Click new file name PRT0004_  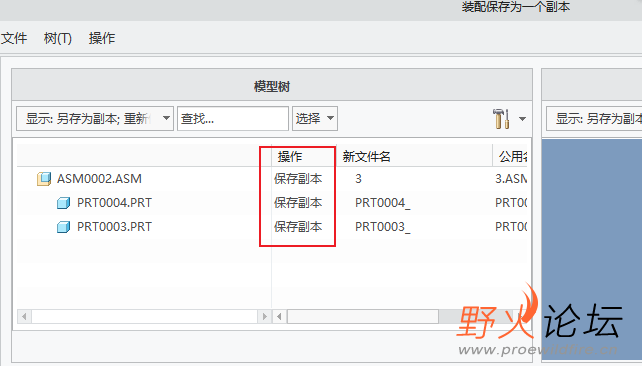(382, 203)
